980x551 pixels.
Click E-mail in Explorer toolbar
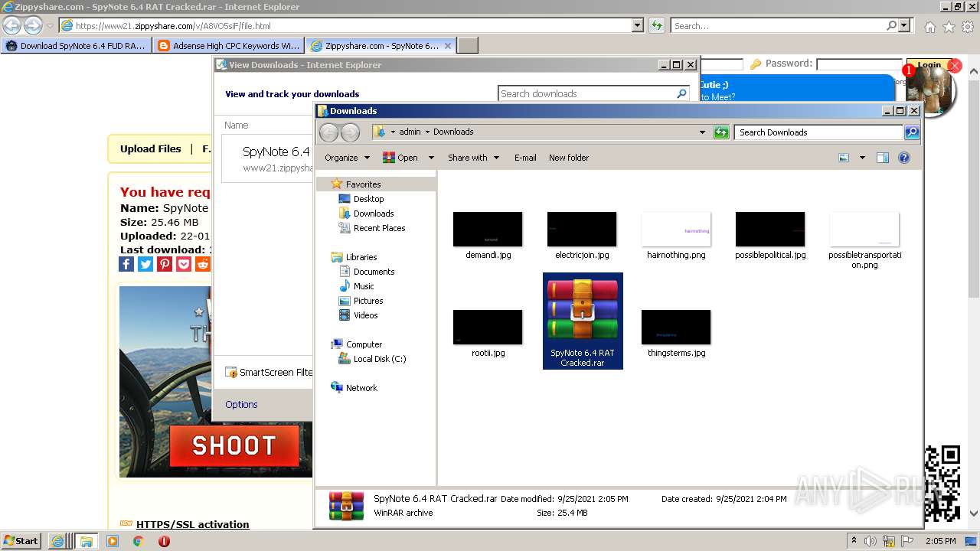pos(525,158)
